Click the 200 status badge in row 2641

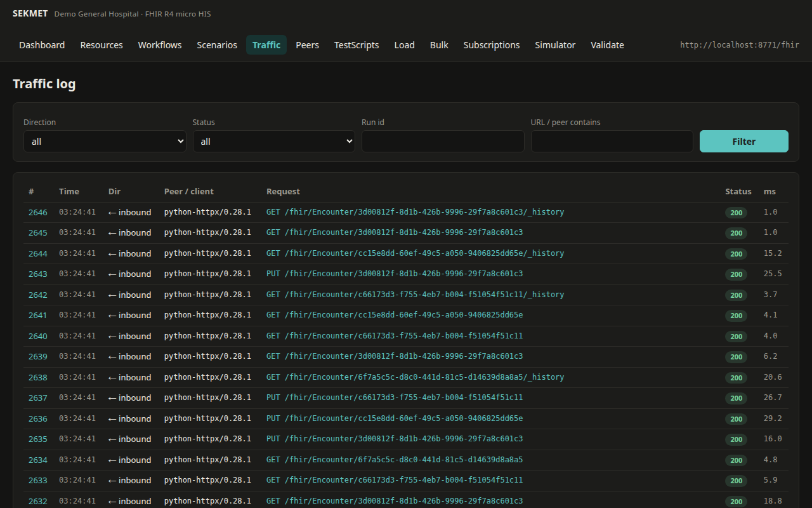point(736,316)
